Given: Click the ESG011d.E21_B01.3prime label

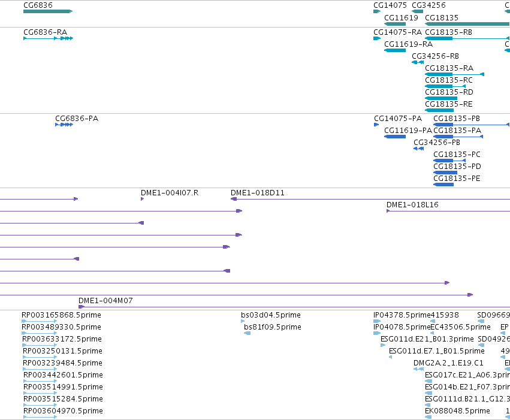Looking at the screenshot, I should tap(427, 339).
